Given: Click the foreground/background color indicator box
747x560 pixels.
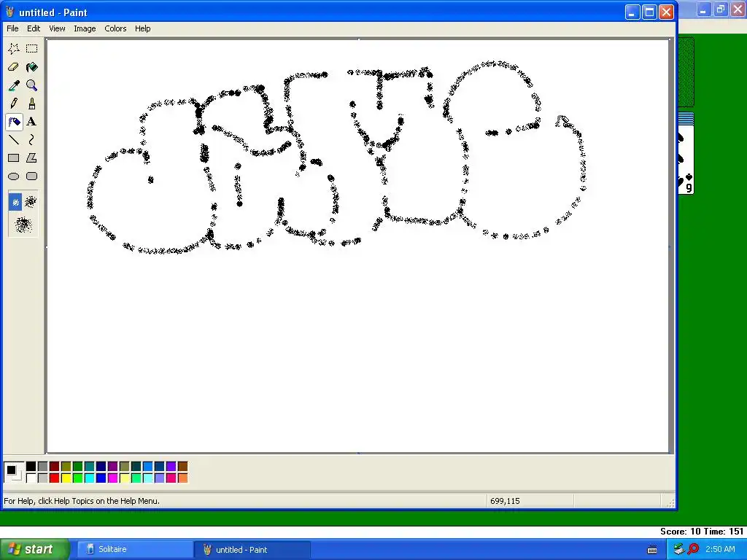Looking at the screenshot, I should (14, 472).
